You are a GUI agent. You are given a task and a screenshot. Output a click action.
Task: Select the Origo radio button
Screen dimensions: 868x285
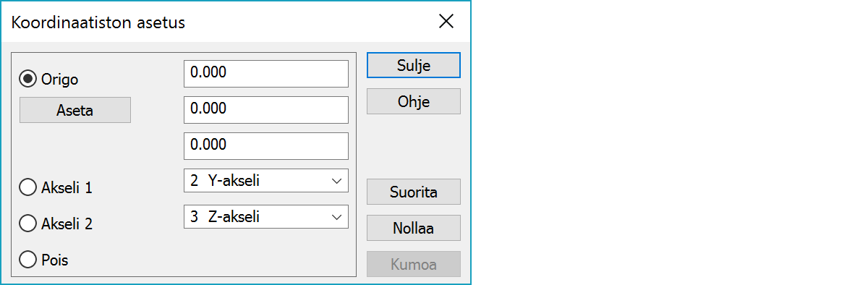[x=29, y=79]
